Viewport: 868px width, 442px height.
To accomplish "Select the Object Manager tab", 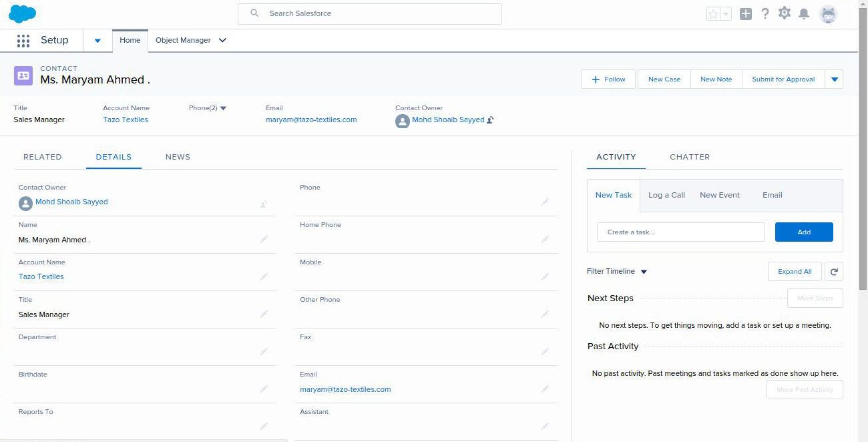I will tap(183, 40).
